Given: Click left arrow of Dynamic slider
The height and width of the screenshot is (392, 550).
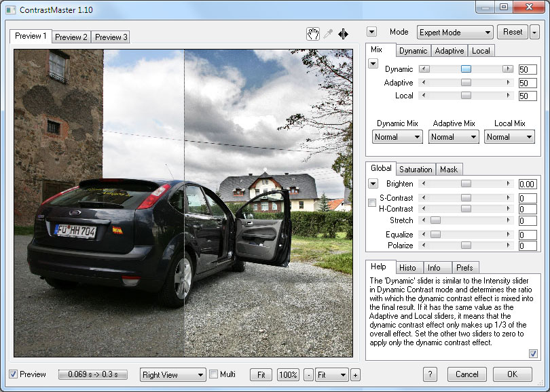Looking at the screenshot, I should 424,69.
